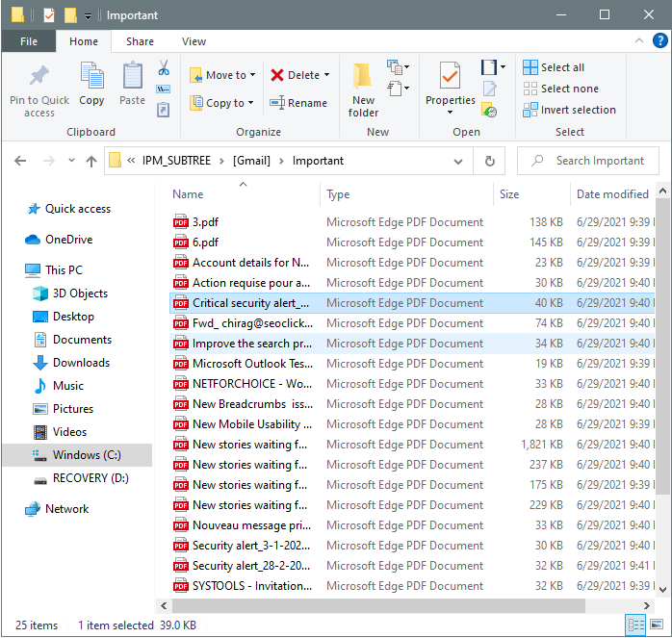Click the Paste shortcut icon
The width and height of the screenshot is (672, 638).
(164, 110)
